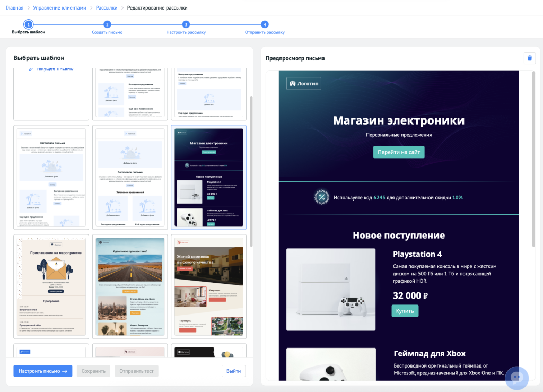Select step circle 4 'Отправить рассылку'
The width and height of the screenshot is (543, 392).
click(x=265, y=24)
